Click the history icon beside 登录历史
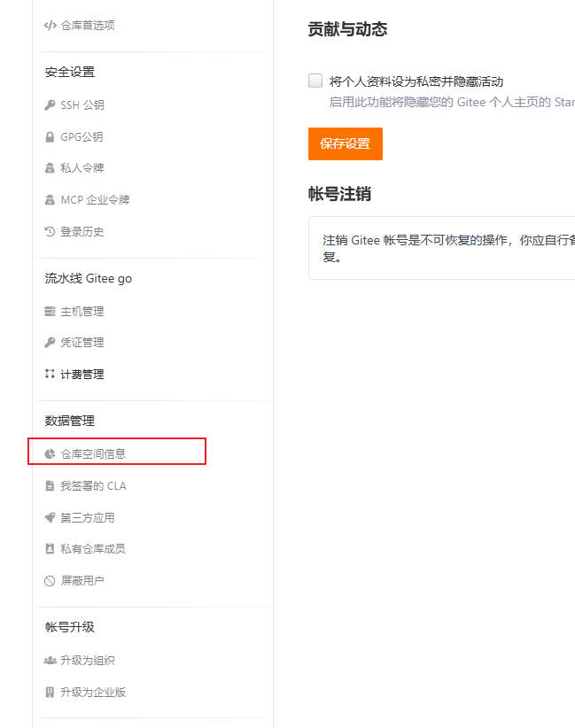 coord(50,232)
